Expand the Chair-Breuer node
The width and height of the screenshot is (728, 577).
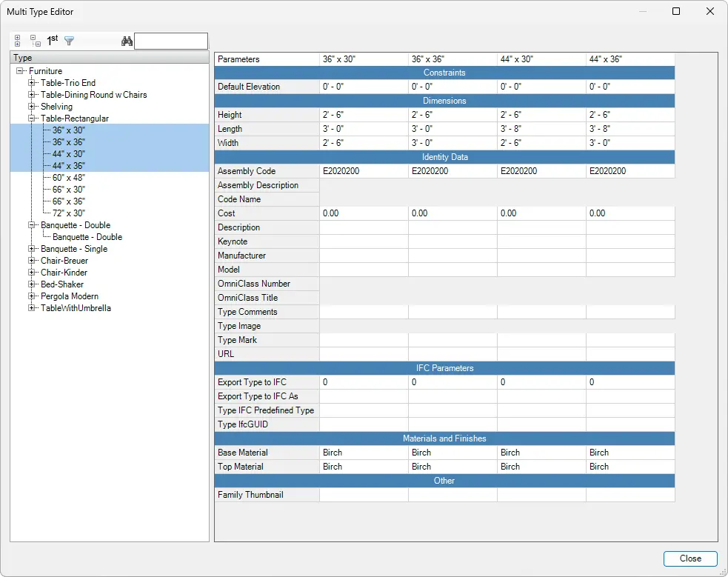click(x=30, y=261)
